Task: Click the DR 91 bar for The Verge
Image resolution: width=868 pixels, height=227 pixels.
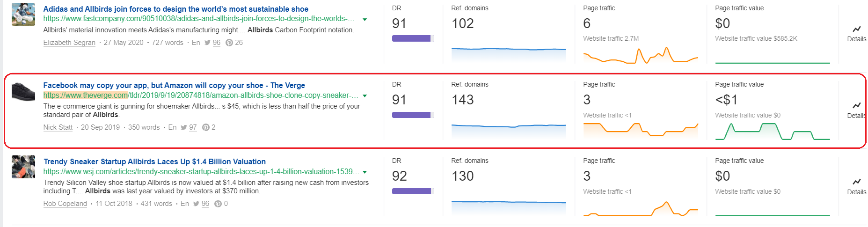Action: (x=413, y=115)
